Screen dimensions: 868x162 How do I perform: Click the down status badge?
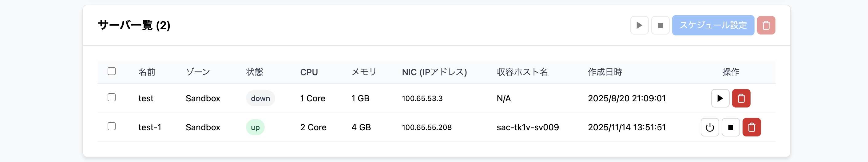pyautogui.click(x=260, y=98)
